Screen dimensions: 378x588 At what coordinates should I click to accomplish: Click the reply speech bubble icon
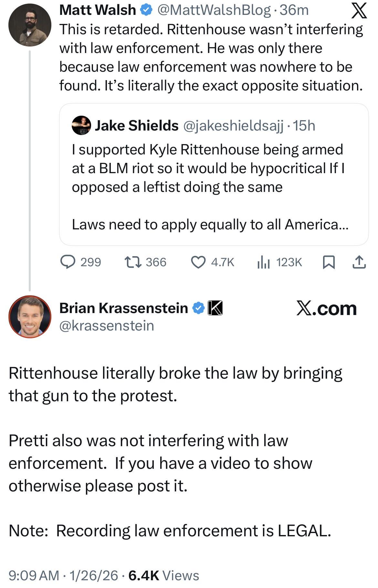point(68,262)
